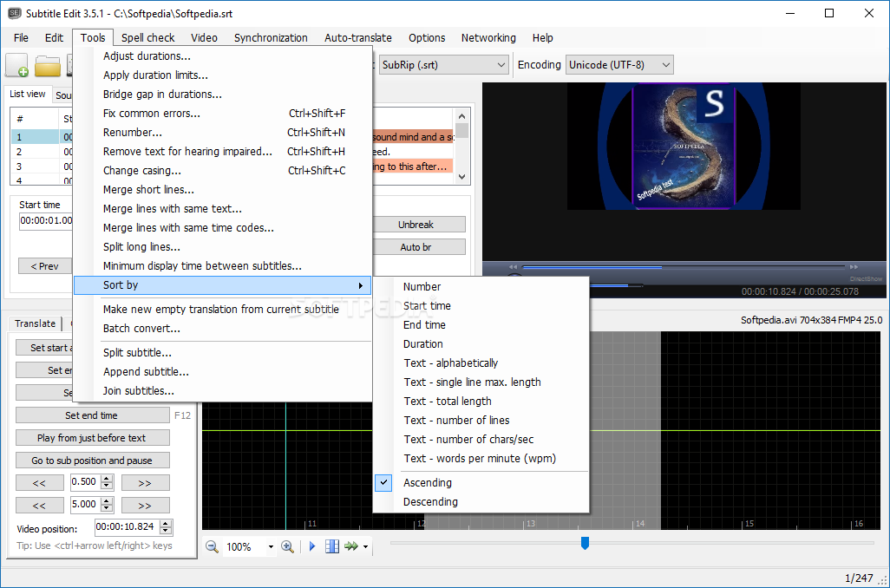Zoom out the waveform with magnifier minus

[213, 546]
